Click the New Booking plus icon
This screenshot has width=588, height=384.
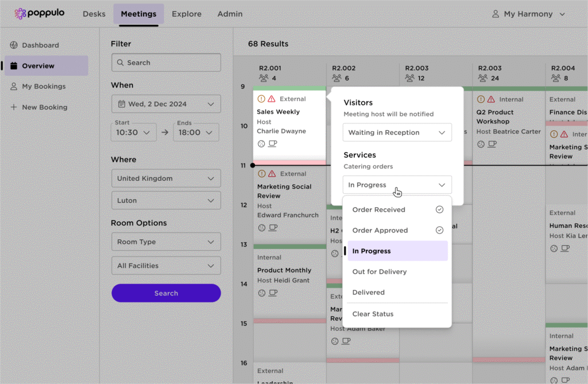(x=14, y=107)
